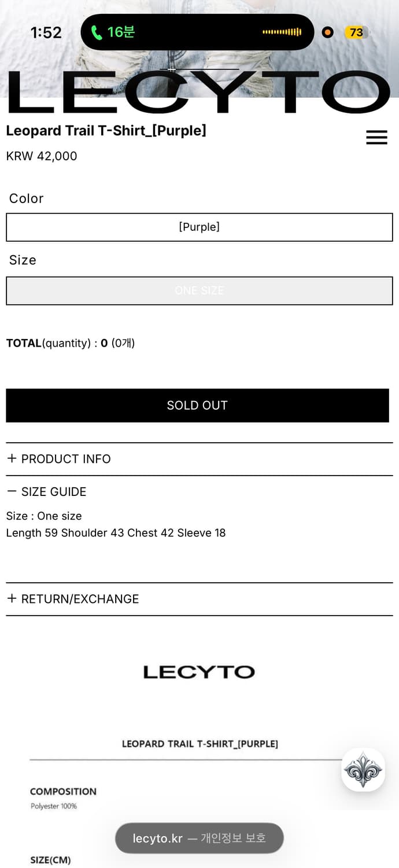This screenshot has width=399, height=868.
Task: Collapse the SIZE GUIDE section
Action: (54, 492)
